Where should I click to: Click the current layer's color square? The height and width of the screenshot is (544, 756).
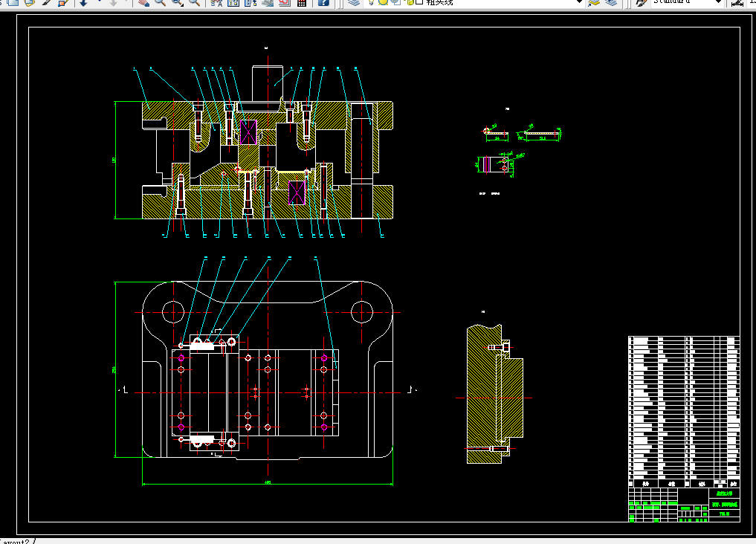[419, 2]
